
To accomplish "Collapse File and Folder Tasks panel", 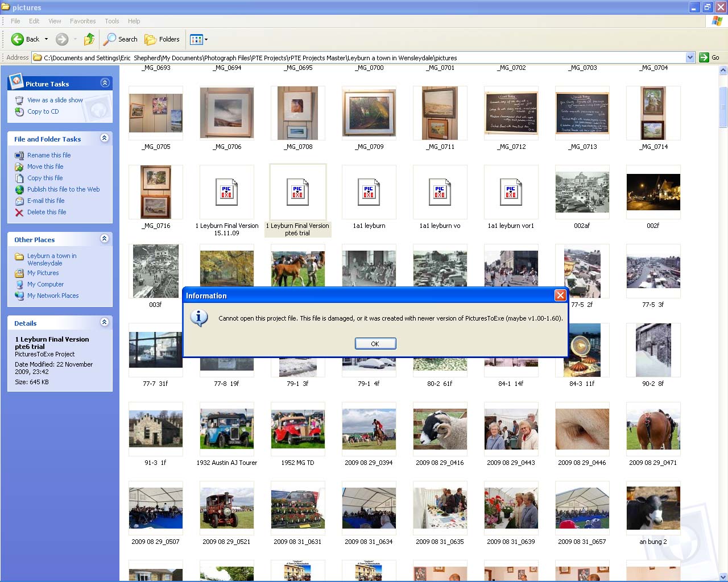I will tap(105, 138).
